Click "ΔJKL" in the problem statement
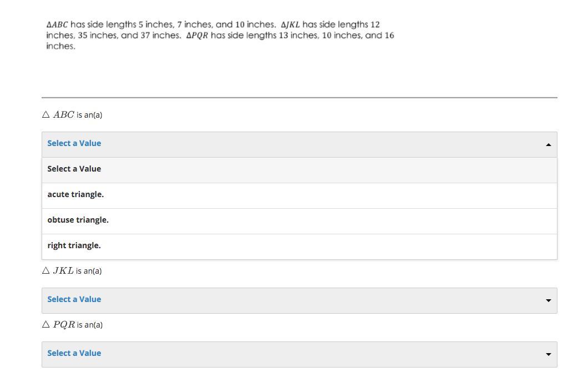 pos(290,25)
